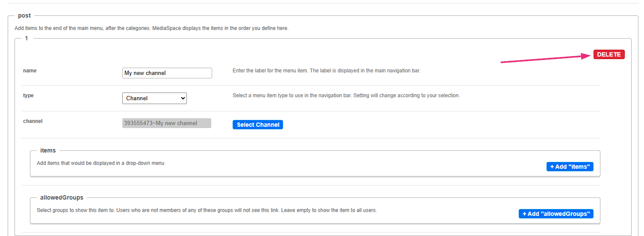Click the + Add "allowedGroups" button
This screenshot has width=644, height=236.
click(x=556, y=214)
